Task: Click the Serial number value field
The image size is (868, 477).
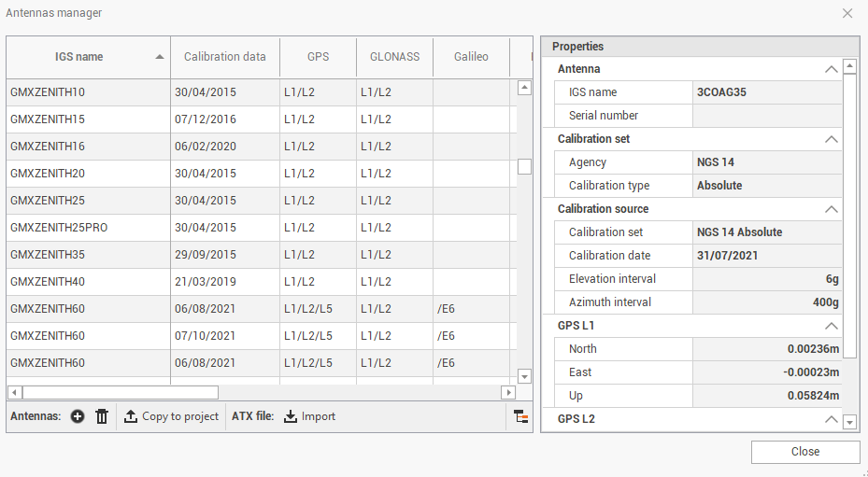Action: click(x=766, y=116)
